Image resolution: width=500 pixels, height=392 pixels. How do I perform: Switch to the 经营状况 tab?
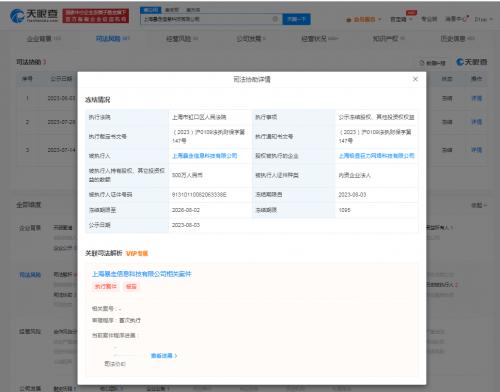(x=319, y=39)
